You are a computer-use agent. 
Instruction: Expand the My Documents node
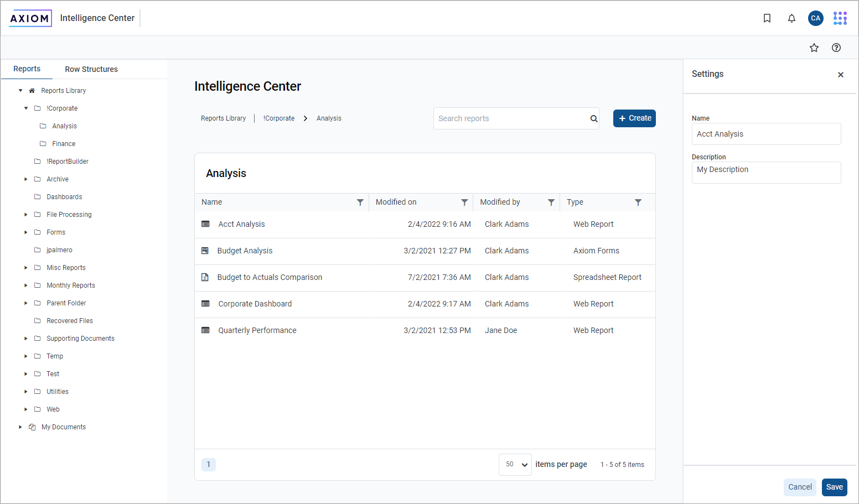[x=20, y=427]
